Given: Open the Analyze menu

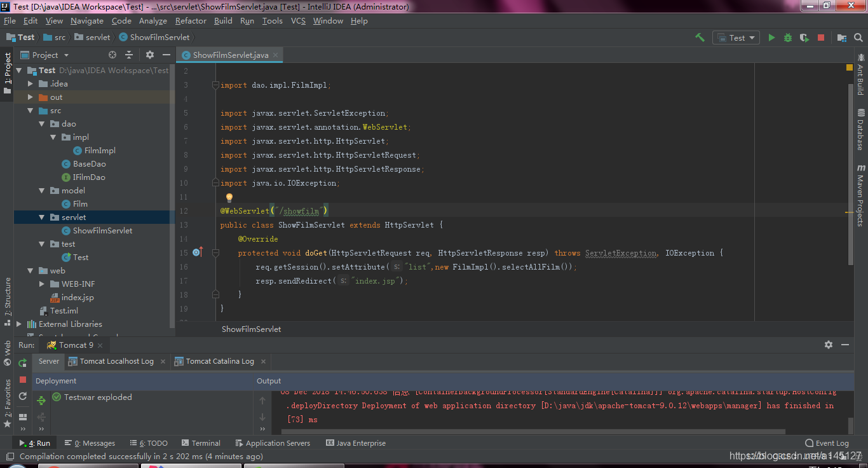Looking at the screenshot, I should click(153, 21).
